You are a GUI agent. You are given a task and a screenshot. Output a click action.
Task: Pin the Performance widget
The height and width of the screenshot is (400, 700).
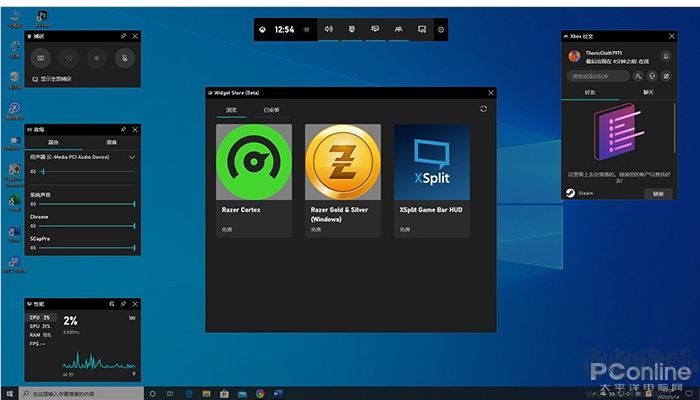[123, 304]
